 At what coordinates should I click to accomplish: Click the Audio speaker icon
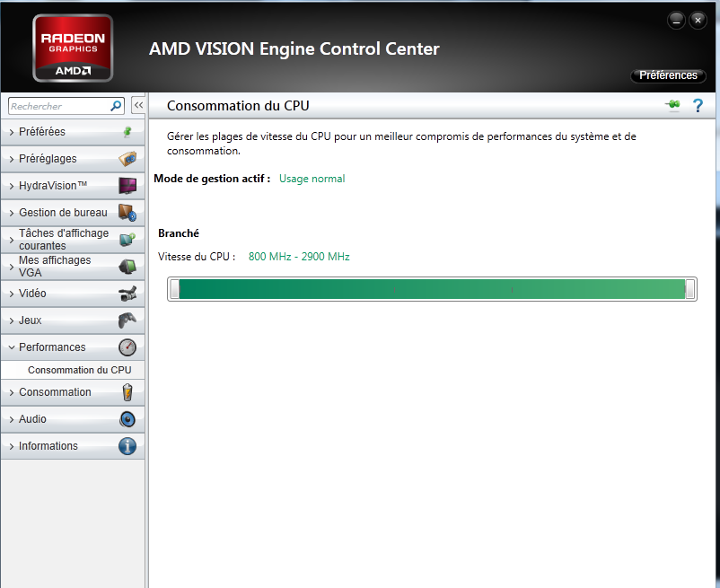(x=127, y=419)
